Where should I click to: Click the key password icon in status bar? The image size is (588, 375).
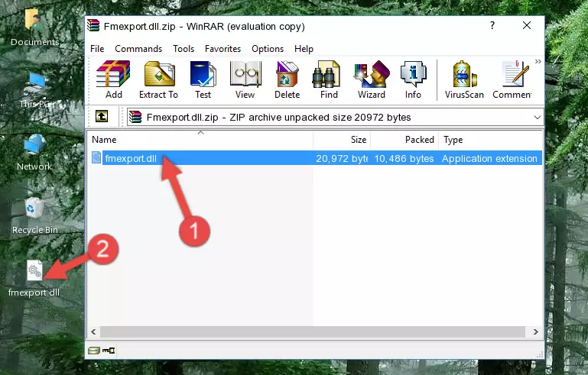(109, 351)
